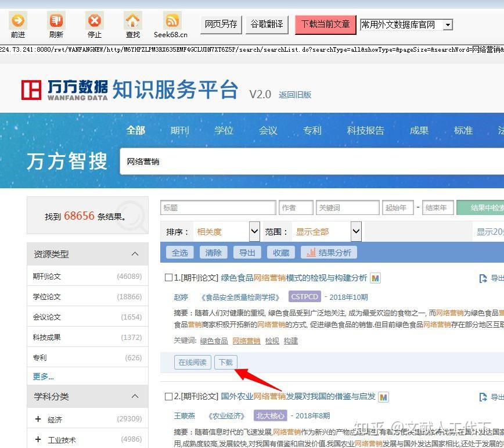Click the 导出 export icon for result 1
504x448 pixels.
point(483,278)
